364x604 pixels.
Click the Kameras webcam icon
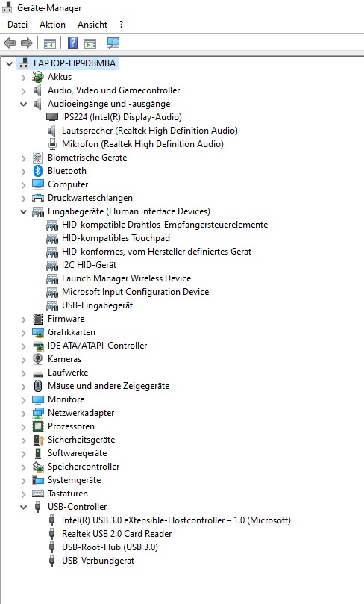[38, 359]
